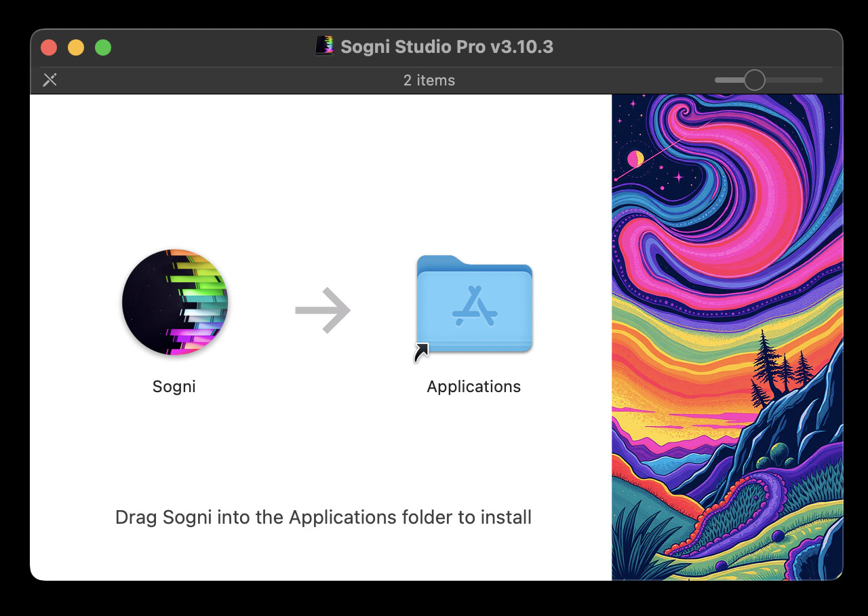Click the "Drag Sogni into the Applications" instruction text

pos(323,517)
